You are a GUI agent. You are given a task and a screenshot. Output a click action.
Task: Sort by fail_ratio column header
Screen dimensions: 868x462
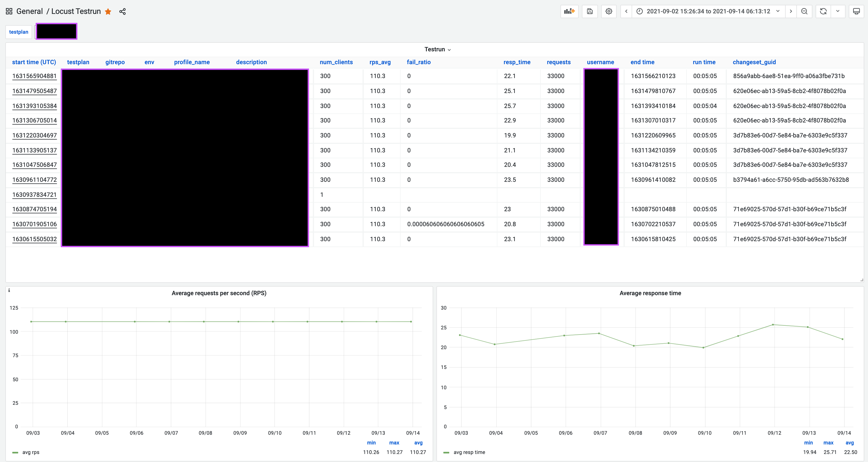(418, 62)
